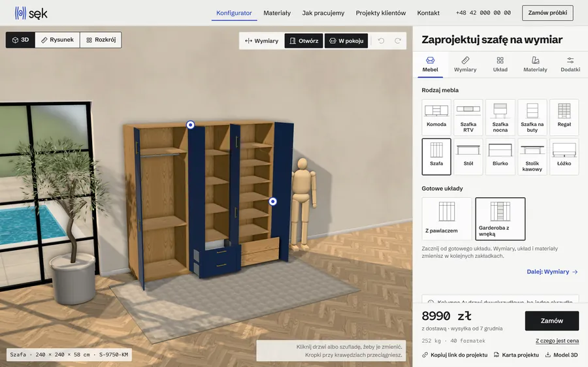The width and height of the screenshot is (588, 367).
Task: Select the Dodatki tab
Action: (570, 65)
